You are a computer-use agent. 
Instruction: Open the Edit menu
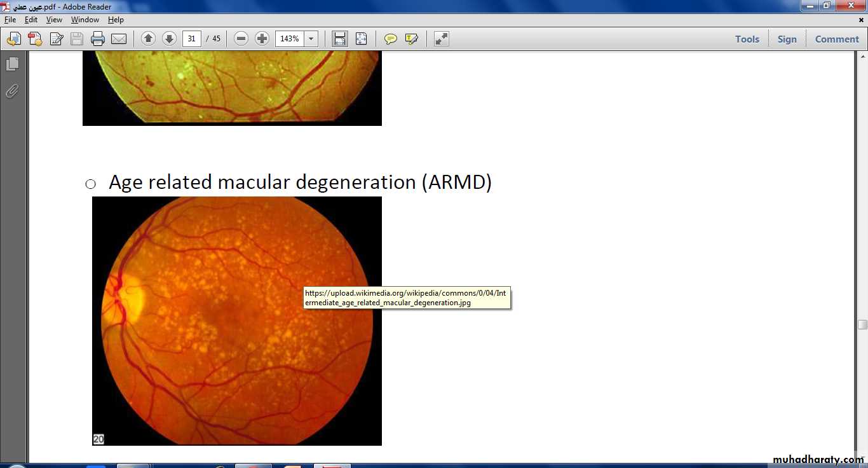31,20
